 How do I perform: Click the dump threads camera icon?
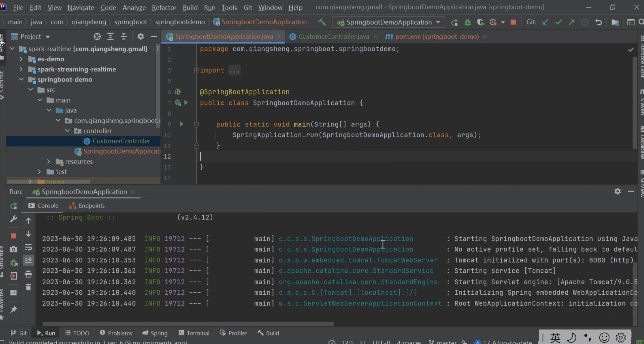tap(13, 249)
